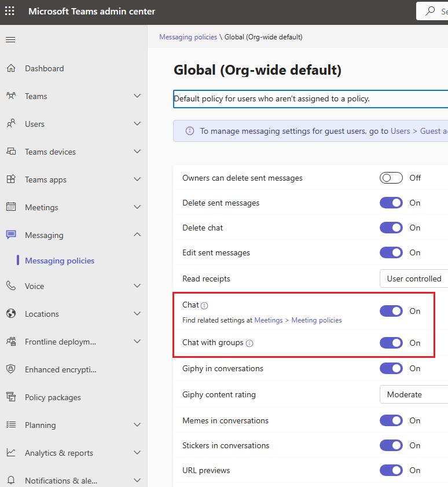This screenshot has height=487, width=448.
Task: Click Microsoft Teams admin center title
Action: click(x=91, y=11)
